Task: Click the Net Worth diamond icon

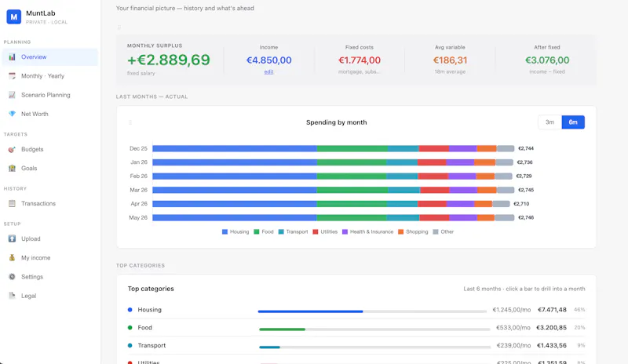Action: point(12,114)
